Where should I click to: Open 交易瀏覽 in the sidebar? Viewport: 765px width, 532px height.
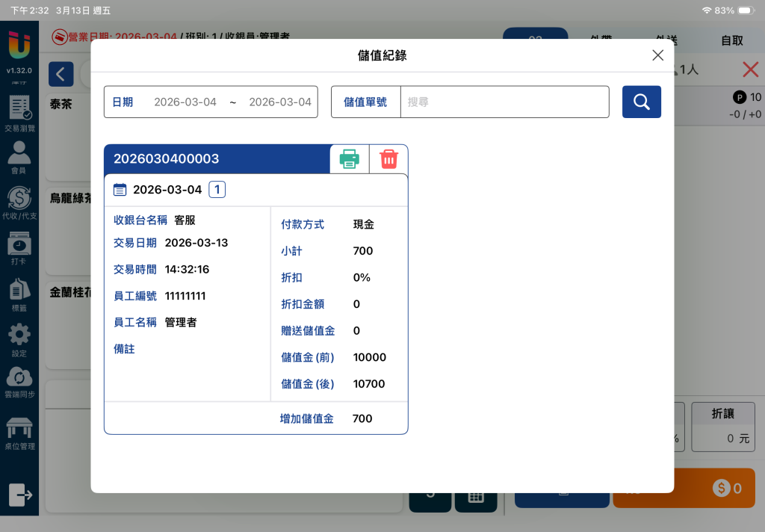click(19, 114)
